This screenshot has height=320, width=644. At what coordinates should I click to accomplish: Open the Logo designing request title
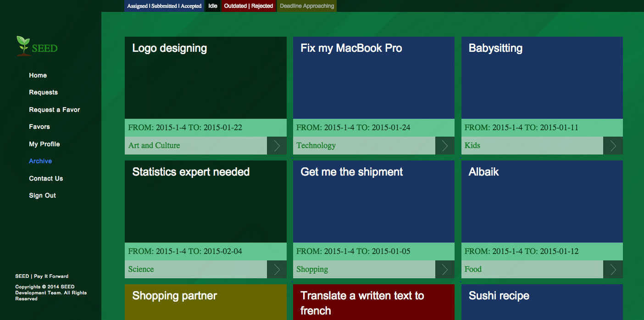coord(169,48)
